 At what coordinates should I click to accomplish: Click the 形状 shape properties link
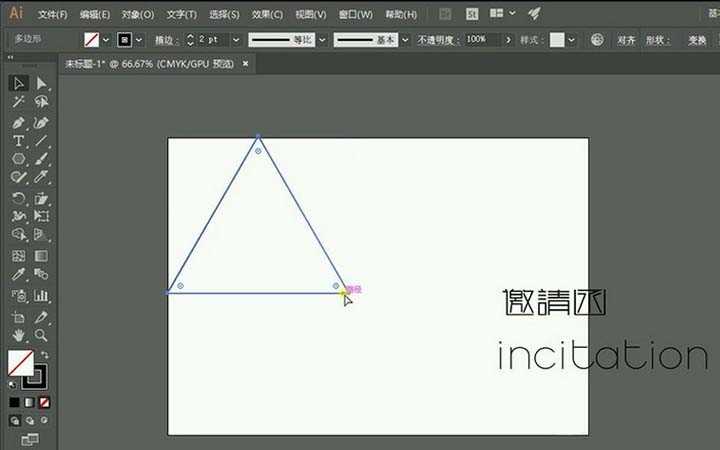point(657,40)
